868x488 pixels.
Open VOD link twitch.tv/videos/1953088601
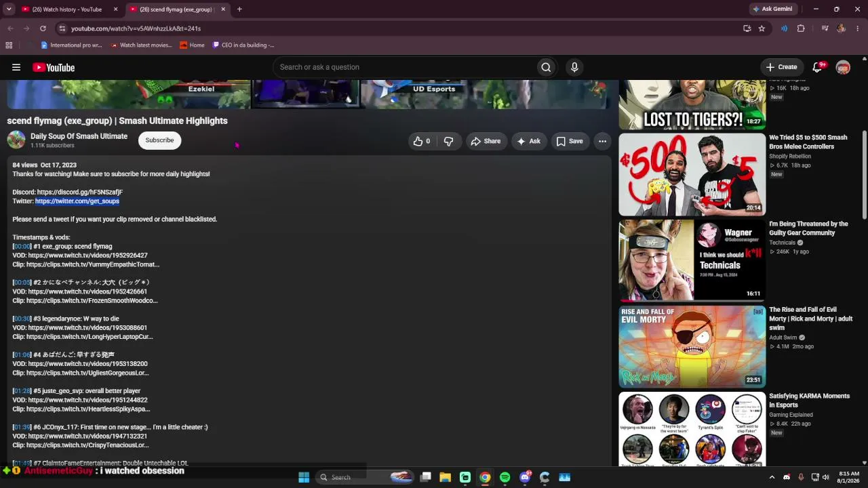pyautogui.click(x=87, y=328)
